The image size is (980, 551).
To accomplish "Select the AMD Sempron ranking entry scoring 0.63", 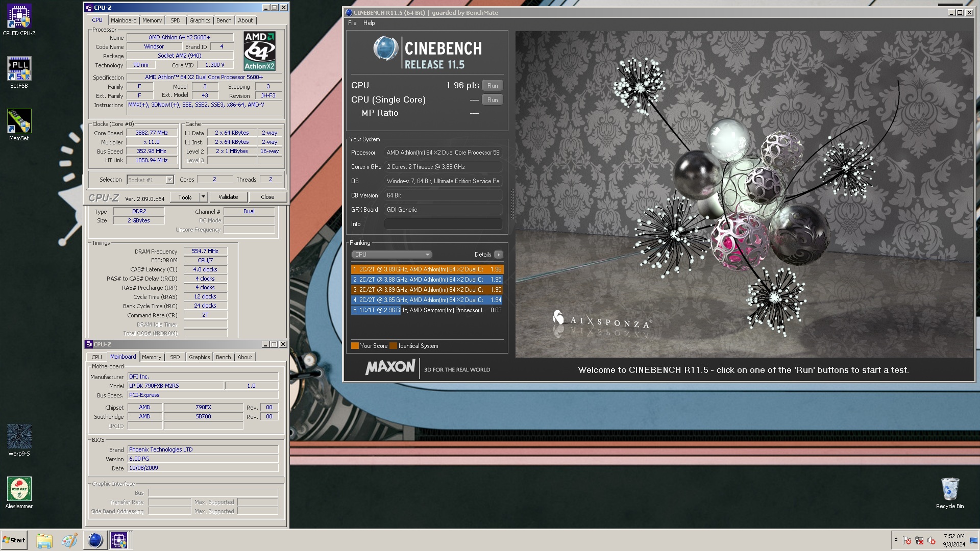I will click(427, 310).
